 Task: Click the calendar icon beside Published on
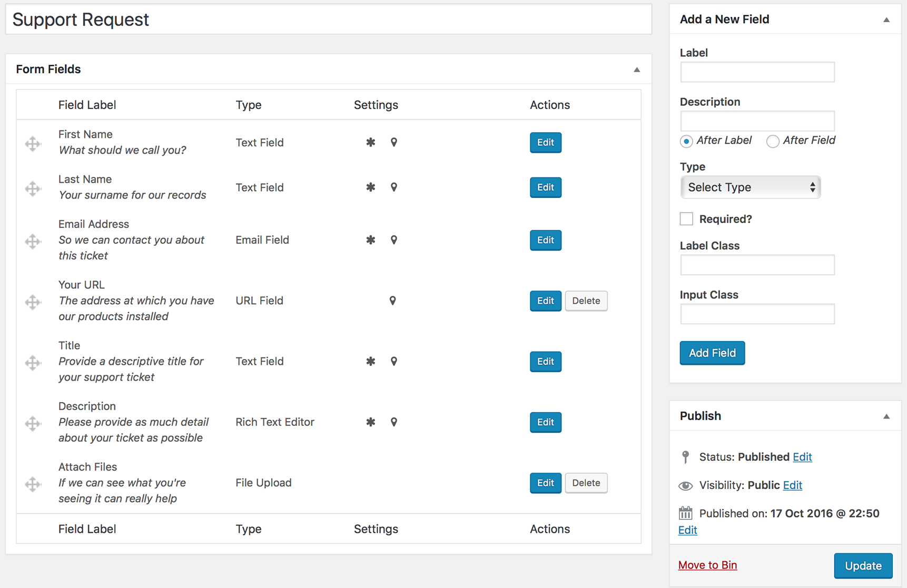click(x=685, y=513)
